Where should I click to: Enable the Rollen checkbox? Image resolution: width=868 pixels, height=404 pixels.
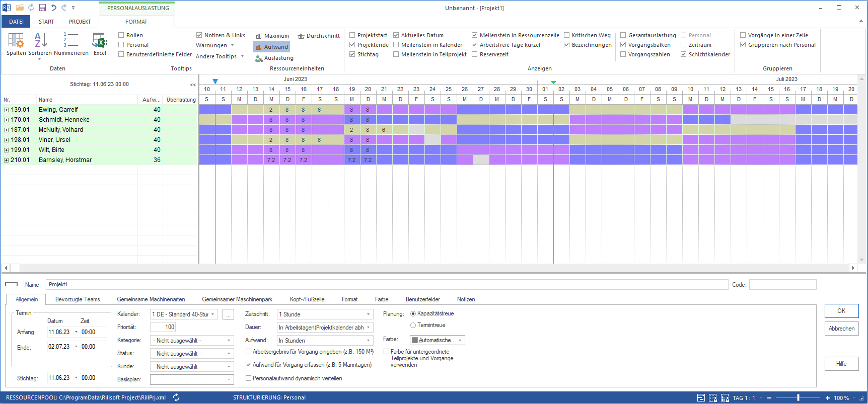click(x=121, y=35)
